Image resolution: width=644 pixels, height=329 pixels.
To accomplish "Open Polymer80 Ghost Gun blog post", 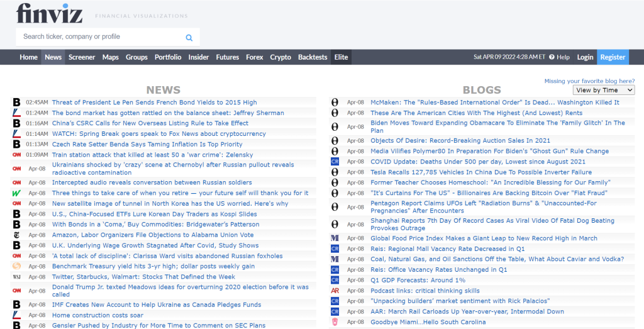I will click(x=489, y=151).
